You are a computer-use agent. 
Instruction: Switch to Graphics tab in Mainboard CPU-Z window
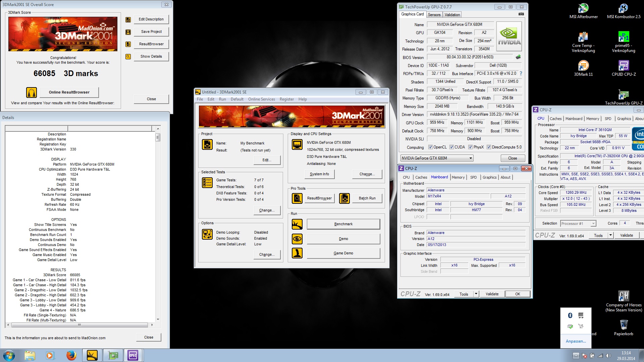[489, 177]
